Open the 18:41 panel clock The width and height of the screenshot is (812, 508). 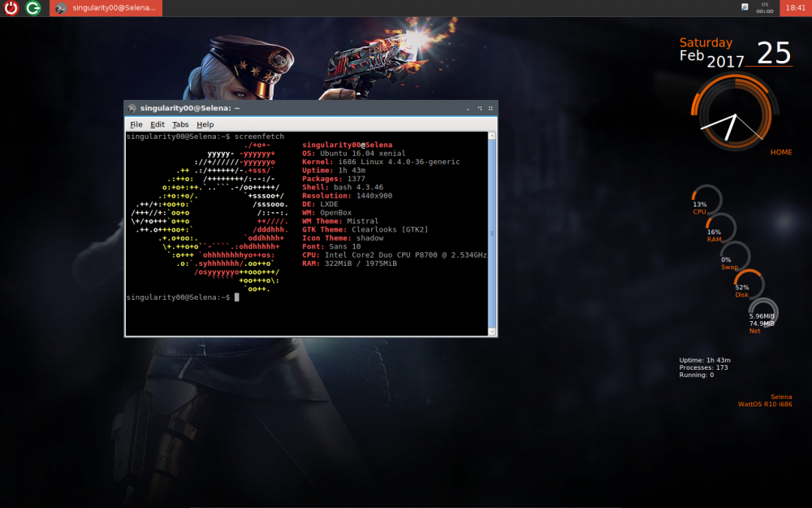click(x=796, y=8)
